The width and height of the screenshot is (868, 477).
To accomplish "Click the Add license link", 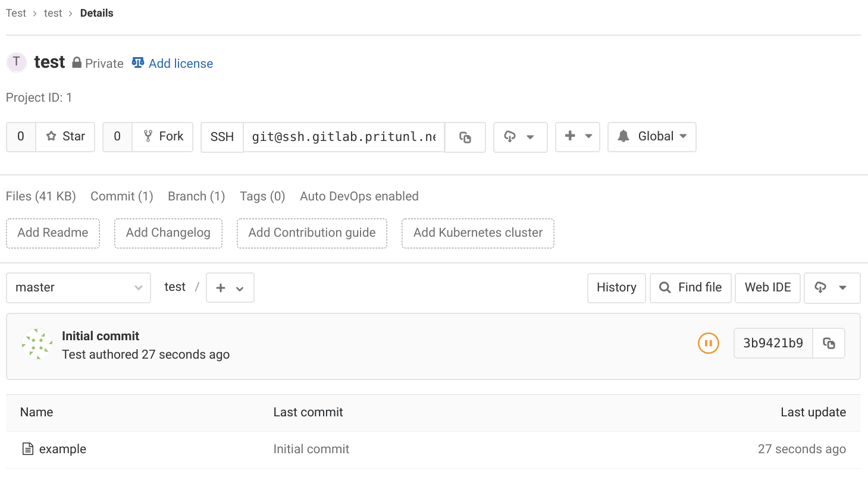I will [181, 64].
